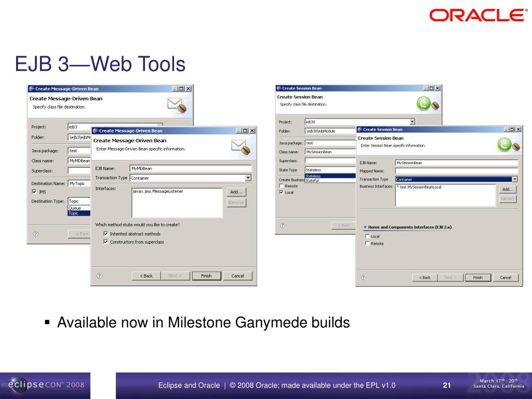Click Folder field in back Session Bean dialog

tap(330, 131)
